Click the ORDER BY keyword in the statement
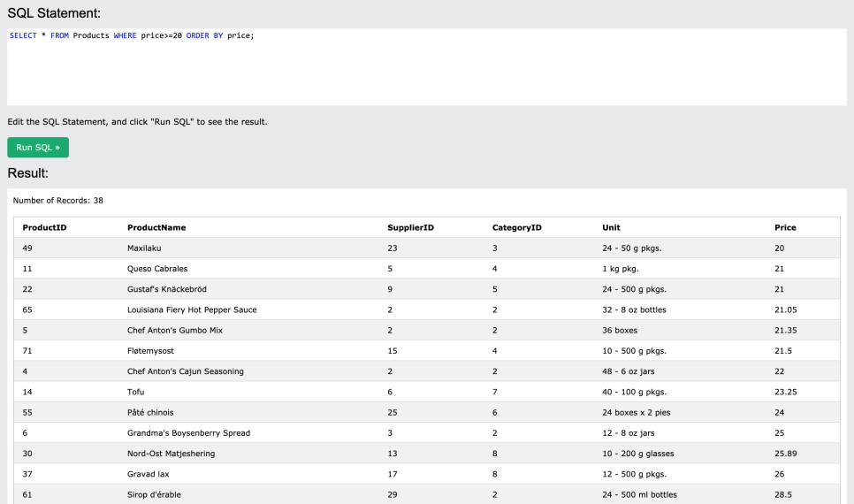 (x=204, y=35)
